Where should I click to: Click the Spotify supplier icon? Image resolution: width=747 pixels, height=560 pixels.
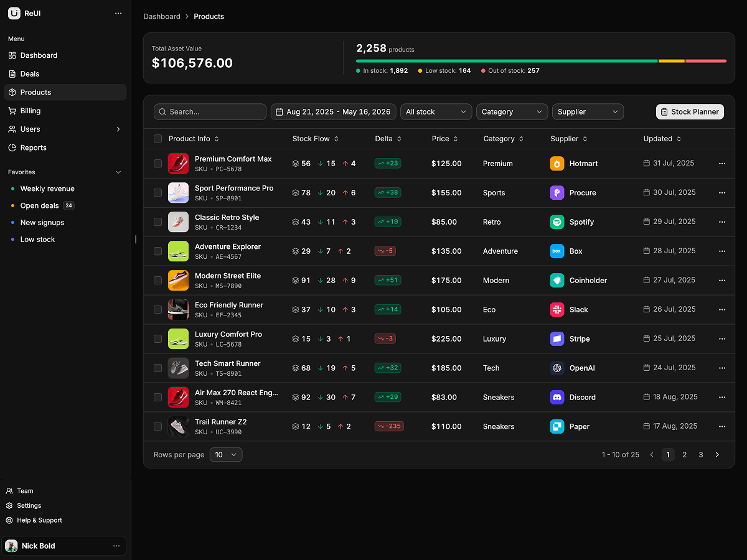click(557, 222)
